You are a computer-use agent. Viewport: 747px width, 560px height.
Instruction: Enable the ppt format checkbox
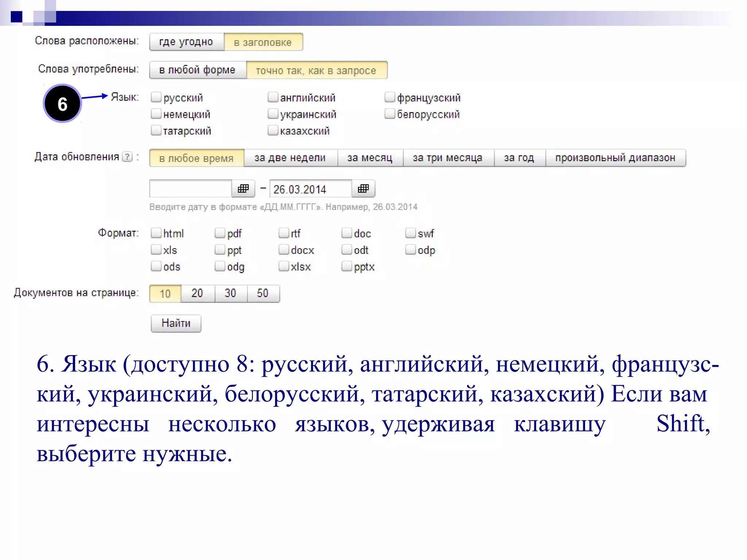[220, 249]
